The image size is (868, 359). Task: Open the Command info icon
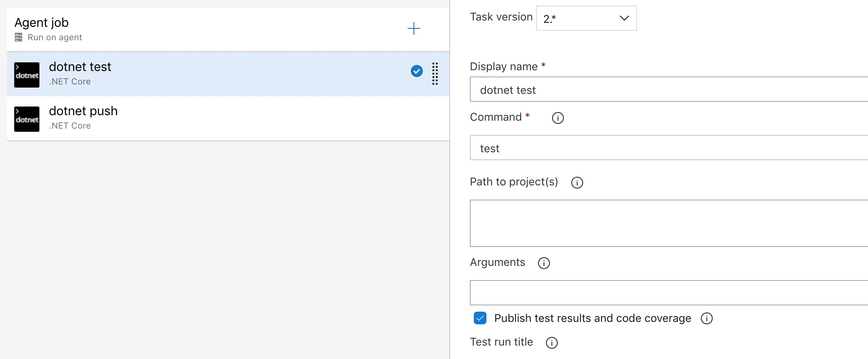point(558,118)
